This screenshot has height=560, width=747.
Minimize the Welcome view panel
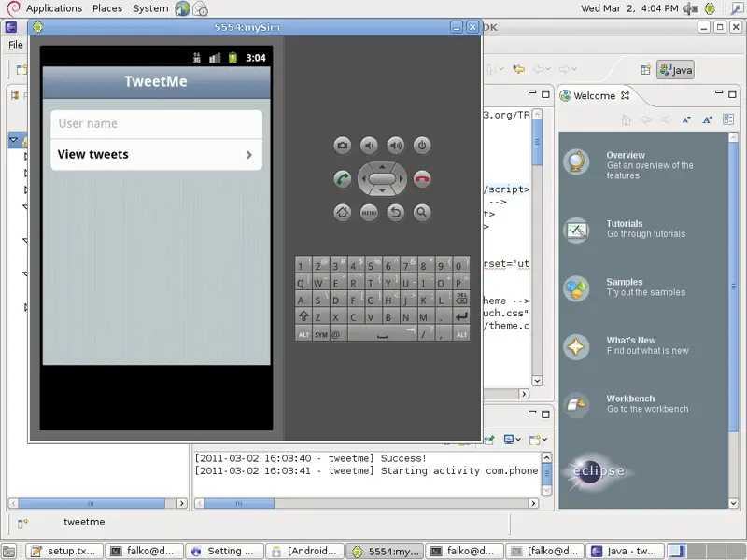(x=719, y=92)
